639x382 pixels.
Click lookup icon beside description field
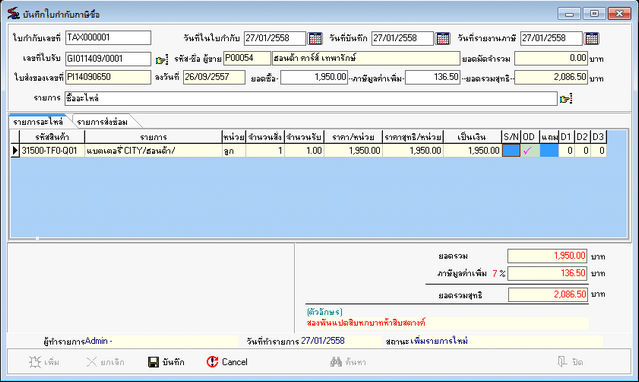point(566,98)
